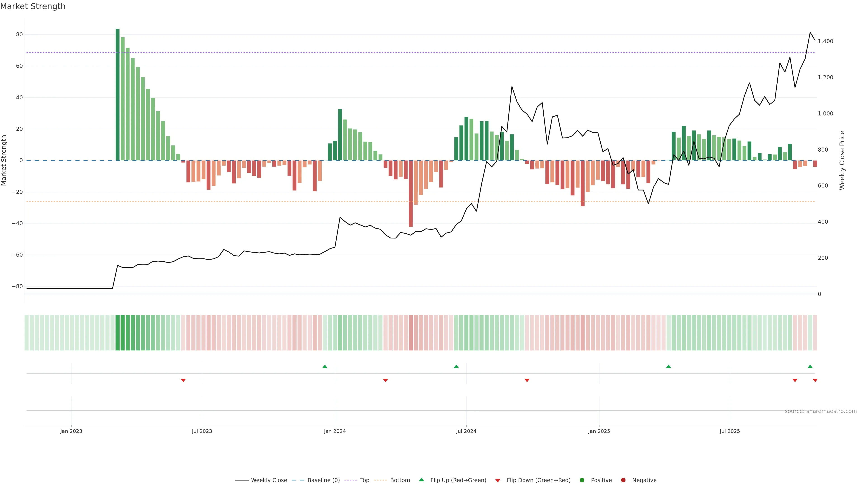Click the first flip-down marker before Jul 2023
868x488 pixels.
tap(183, 380)
